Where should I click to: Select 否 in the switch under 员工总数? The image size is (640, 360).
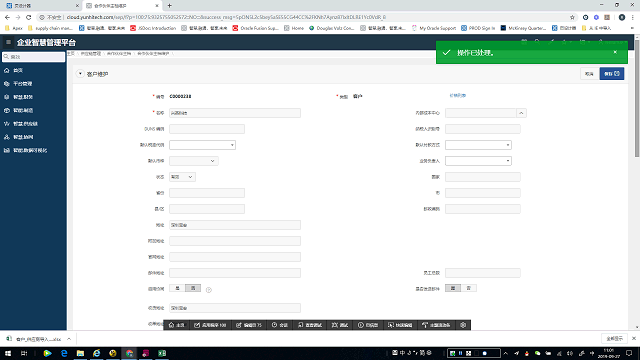pyautogui.click(x=469, y=288)
